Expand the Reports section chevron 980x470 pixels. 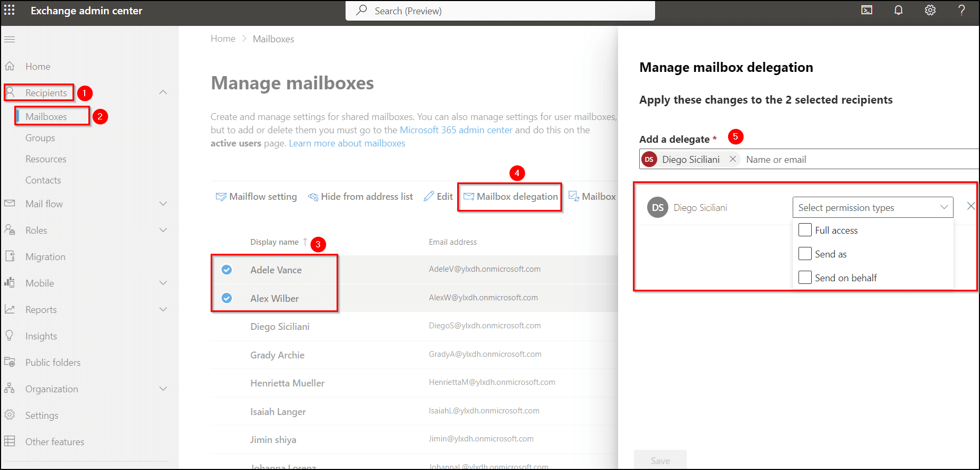point(163,309)
